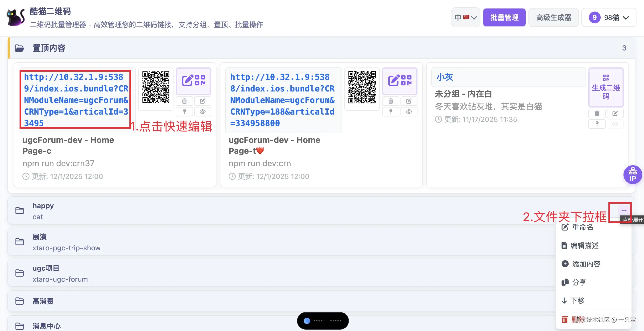Screen dimensions: 644x331
Task: Select 重命名 from the folder menu
Action: click(x=582, y=227)
